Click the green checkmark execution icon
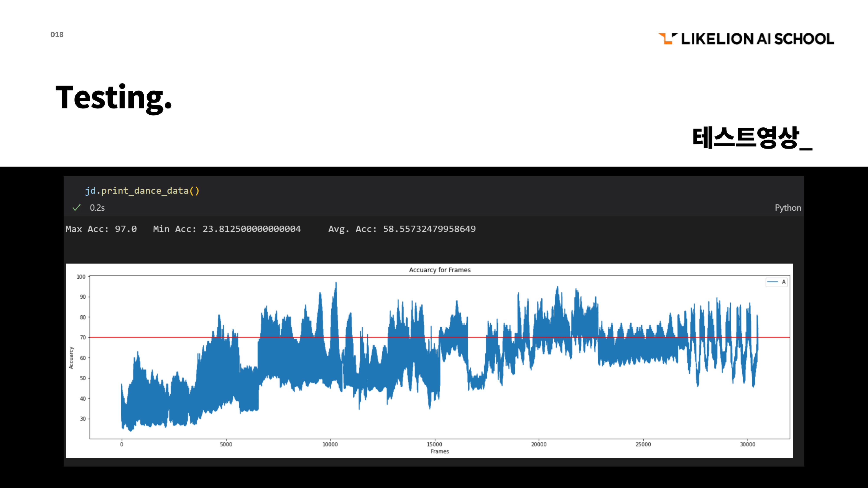 (76, 208)
